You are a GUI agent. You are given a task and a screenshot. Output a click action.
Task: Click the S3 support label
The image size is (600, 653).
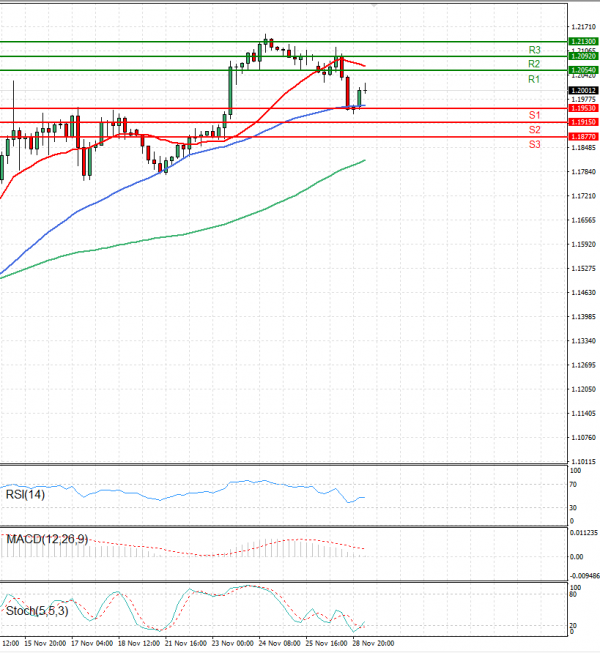pos(534,145)
